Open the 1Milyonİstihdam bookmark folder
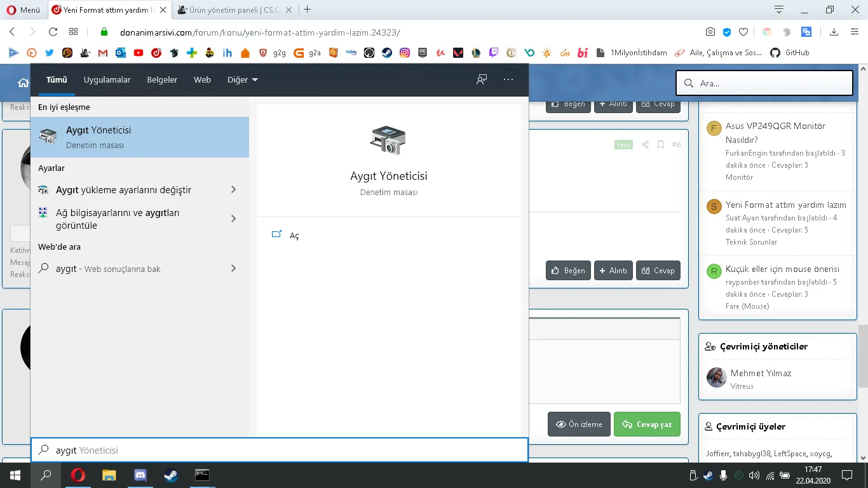This screenshot has width=868, height=488. pos(632,53)
